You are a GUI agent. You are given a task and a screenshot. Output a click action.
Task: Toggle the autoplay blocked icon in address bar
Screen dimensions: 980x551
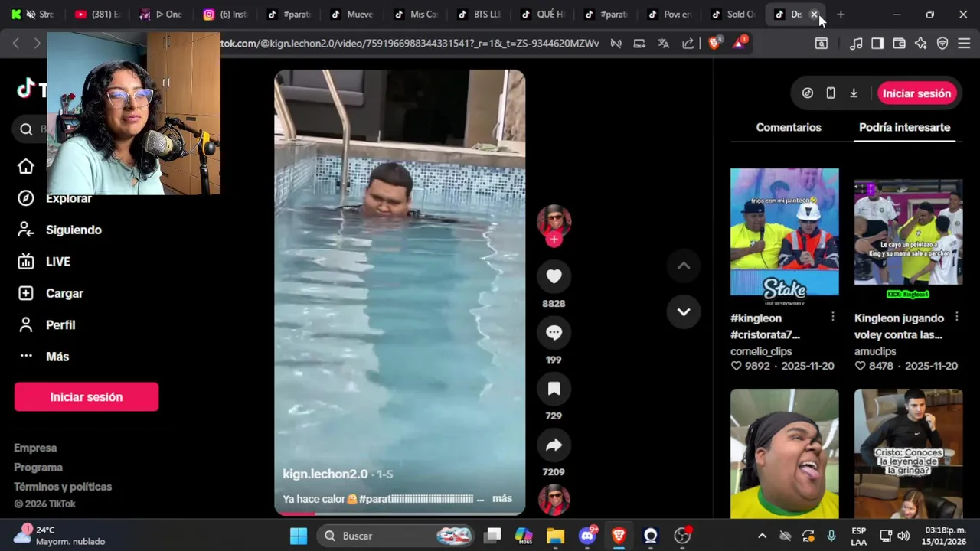[x=616, y=44]
